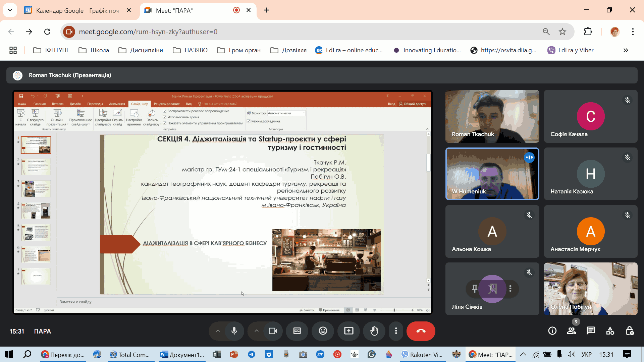Image resolution: width=644 pixels, height=362 pixels.
Task: Pin Ліля Сімків tile
Action: (475, 289)
